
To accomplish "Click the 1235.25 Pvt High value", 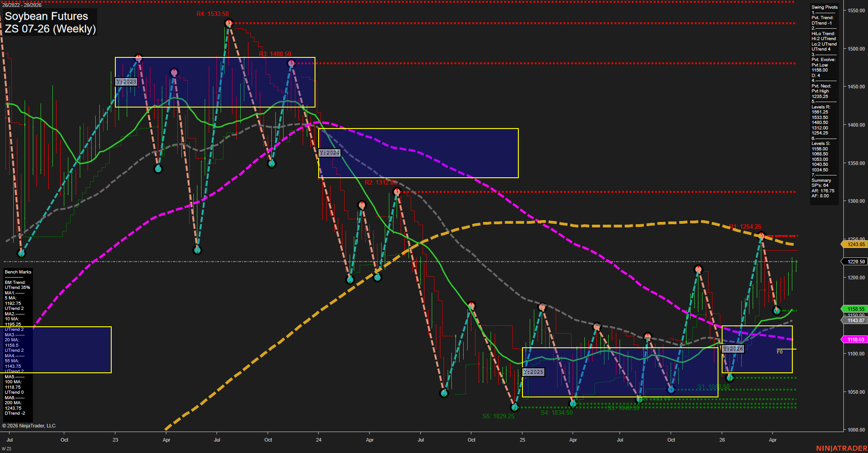I will click(820, 97).
